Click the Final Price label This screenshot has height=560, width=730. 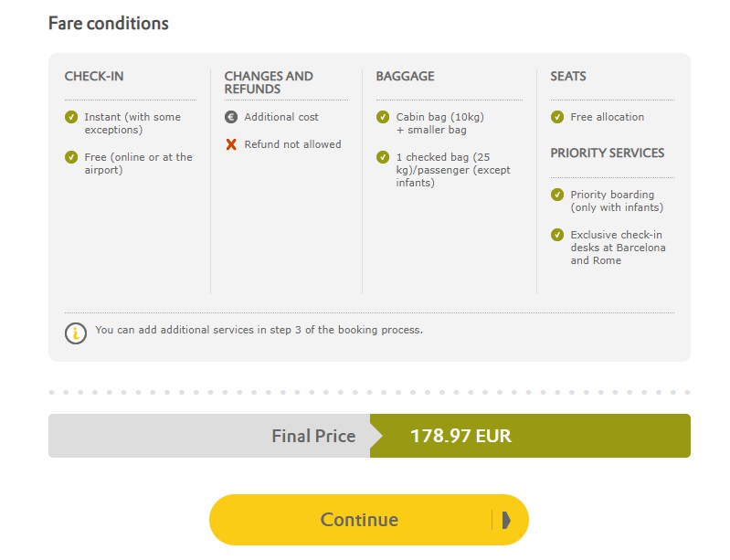click(x=313, y=436)
